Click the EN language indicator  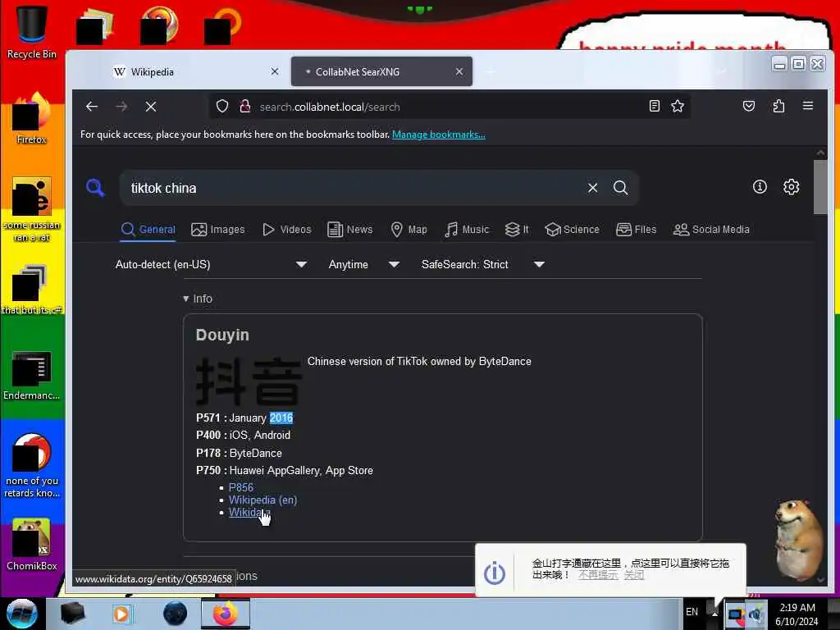(x=692, y=612)
